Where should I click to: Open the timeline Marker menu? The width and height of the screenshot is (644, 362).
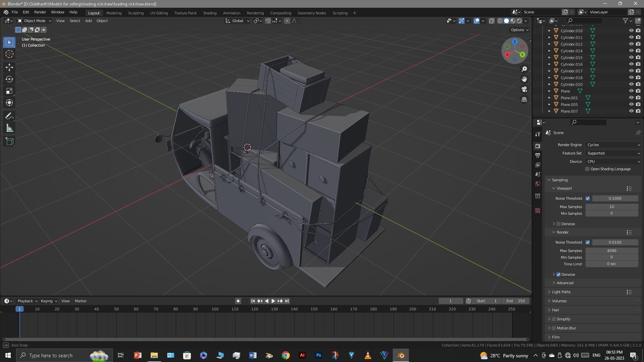point(80,301)
